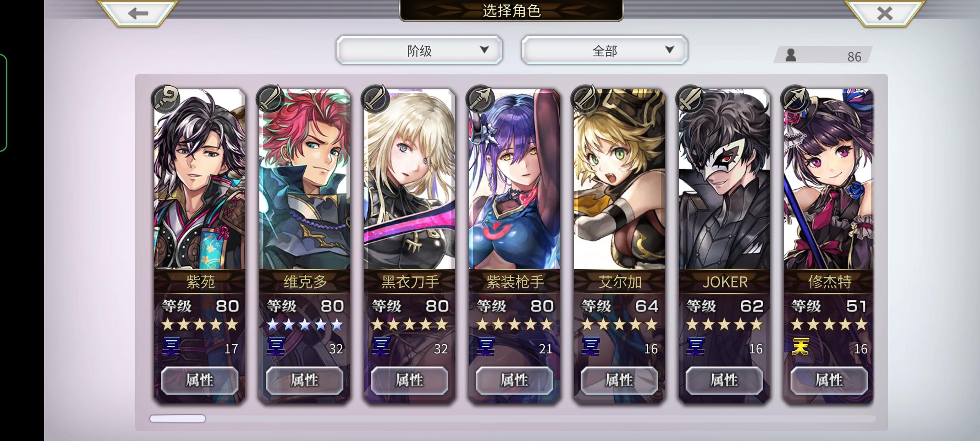Viewport: 980px width, 441px height.
Task: Click the katana icon on 黑衣刀手 card
Action: pos(375,98)
